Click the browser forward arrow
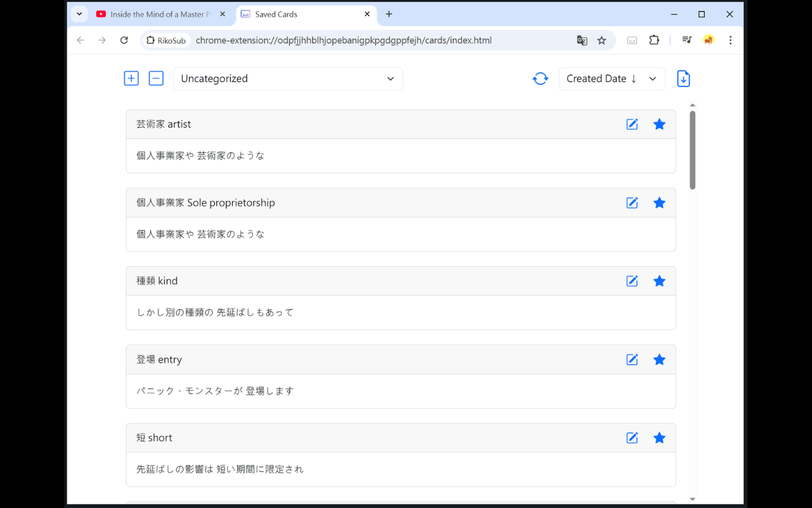 click(102, 40)
